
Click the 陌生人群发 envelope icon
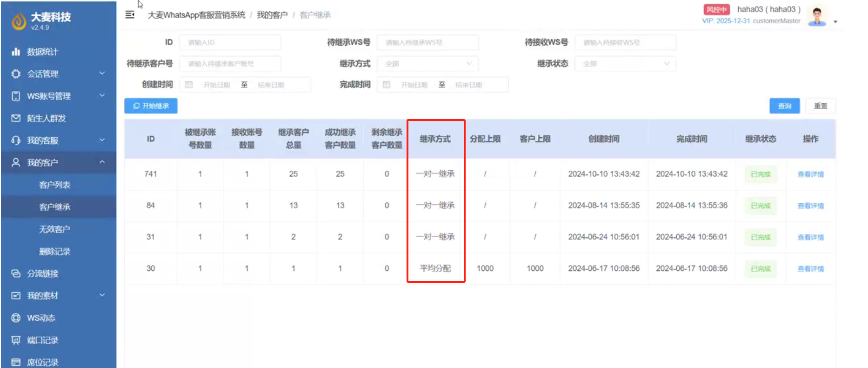click(16, 118)
